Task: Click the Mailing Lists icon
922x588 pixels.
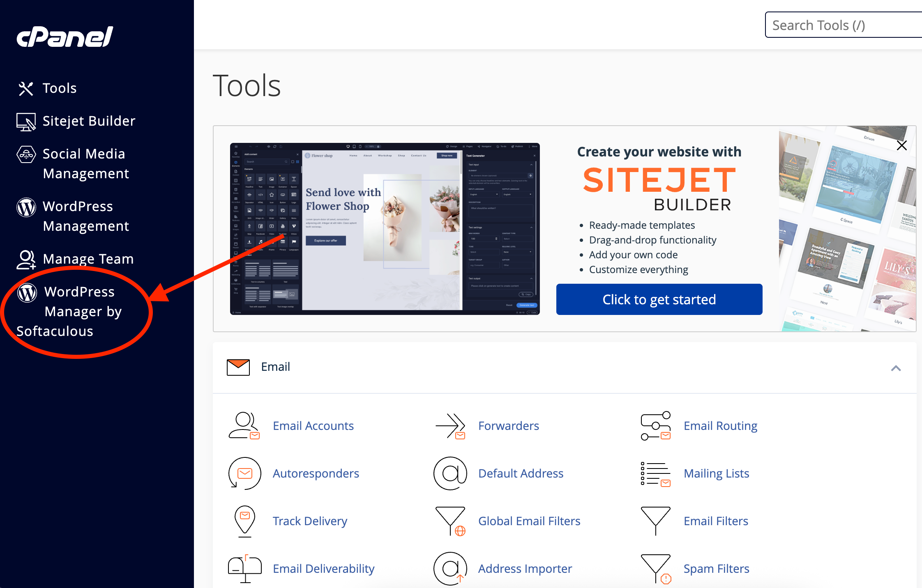Action: (656, 474)
